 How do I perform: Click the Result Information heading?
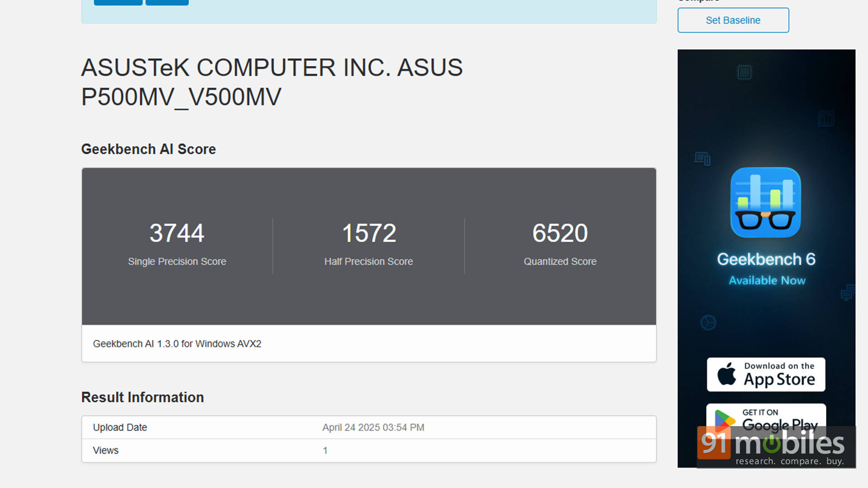tap(142, 397)
